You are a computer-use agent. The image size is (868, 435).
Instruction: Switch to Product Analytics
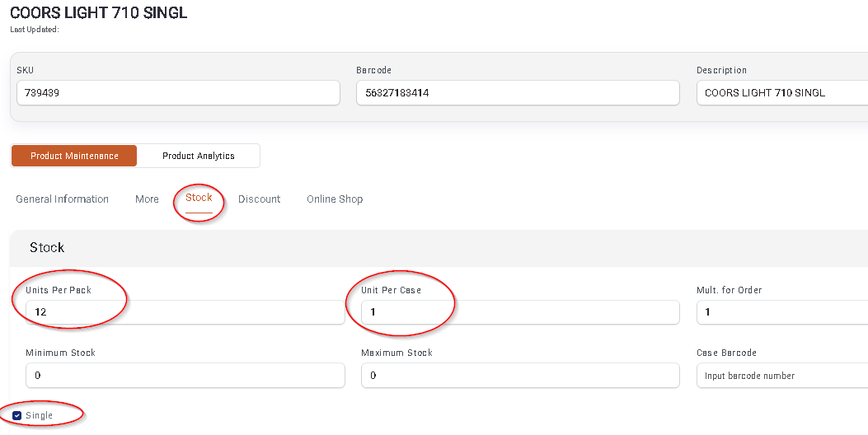tap(198, 156)
